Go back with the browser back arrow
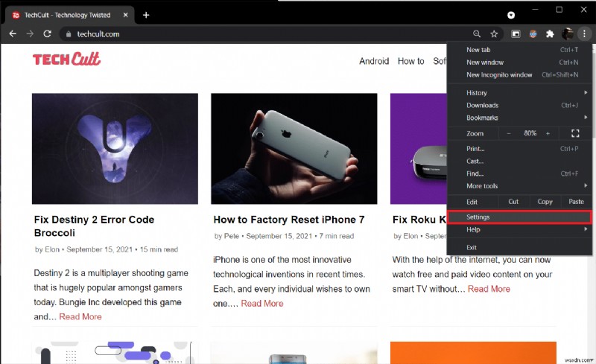The width and height of the screenshot is (596, 364). (13, 33)
